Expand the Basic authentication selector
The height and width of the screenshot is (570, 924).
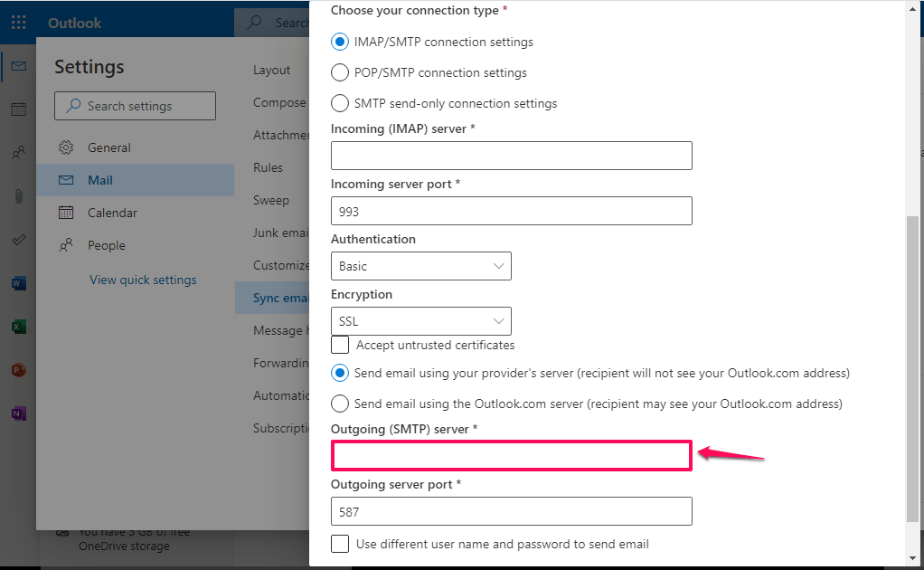420,265
